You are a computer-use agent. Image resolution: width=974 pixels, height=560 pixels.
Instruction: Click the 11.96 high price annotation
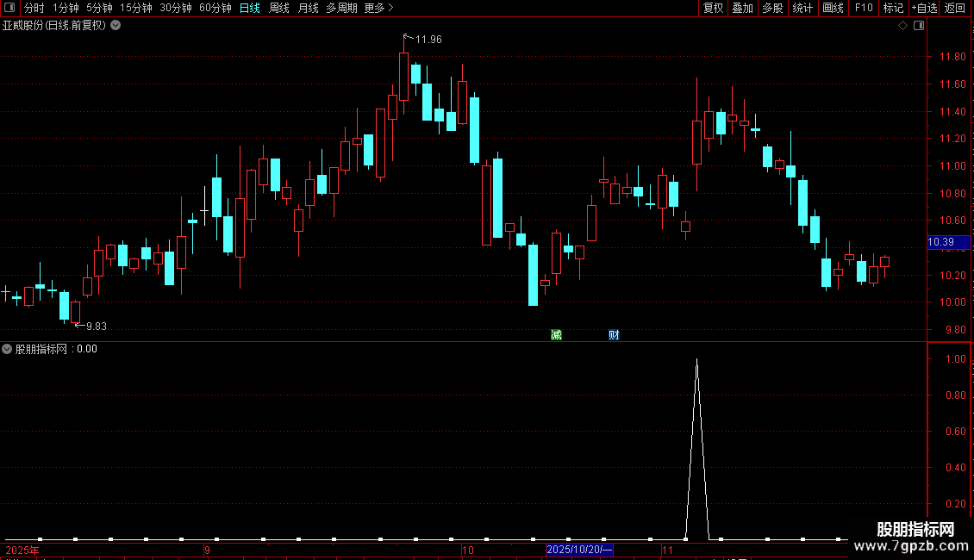pyautogui.click(x=428, y=39)
